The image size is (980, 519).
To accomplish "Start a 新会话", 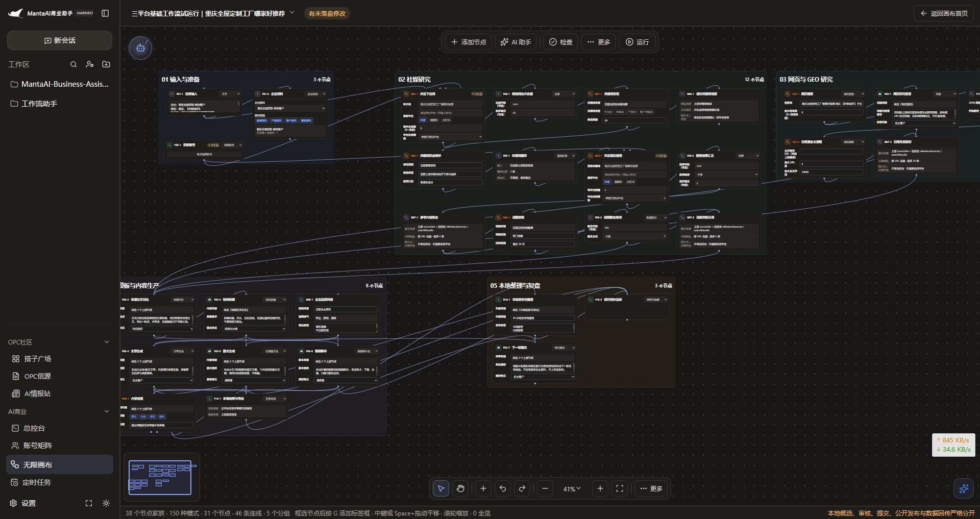I will pos(60,40).
